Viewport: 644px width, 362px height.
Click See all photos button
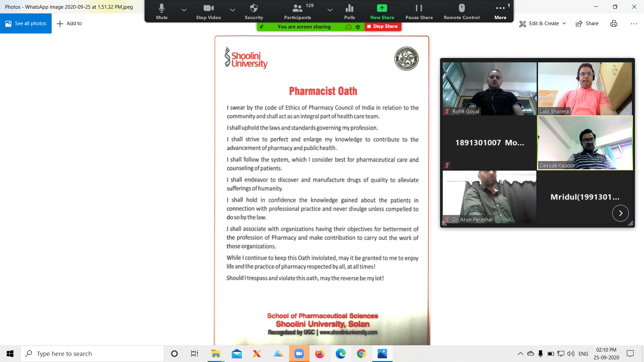click(x=26, y=23)
